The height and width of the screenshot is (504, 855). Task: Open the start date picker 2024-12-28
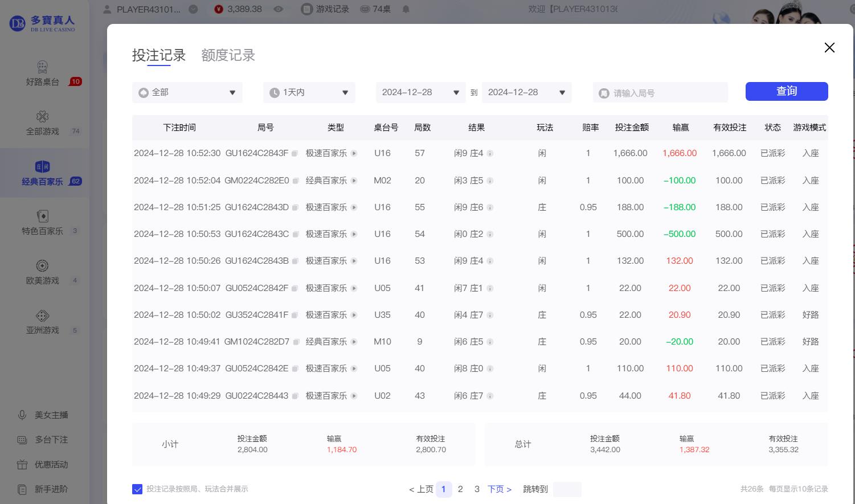coord(420,92)
